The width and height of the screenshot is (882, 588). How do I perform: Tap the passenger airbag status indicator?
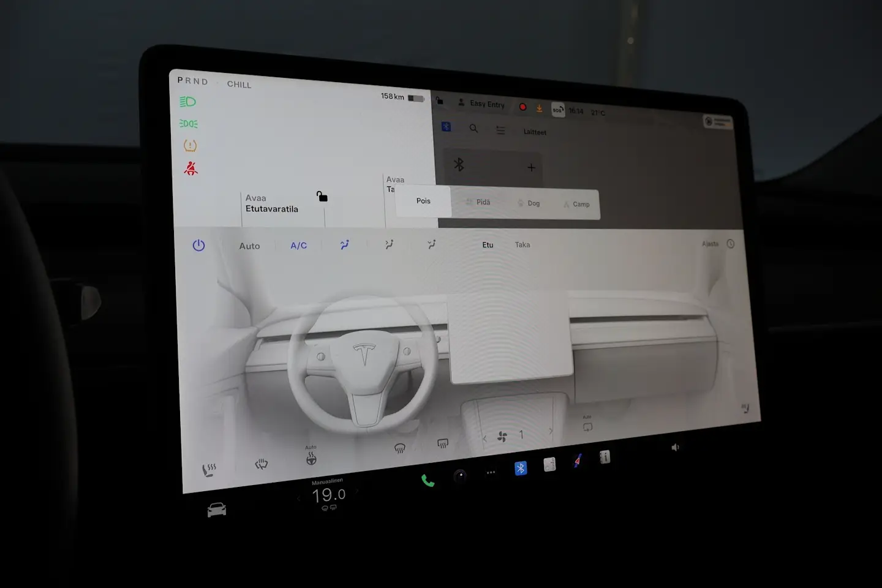click(x=717, y=122)
